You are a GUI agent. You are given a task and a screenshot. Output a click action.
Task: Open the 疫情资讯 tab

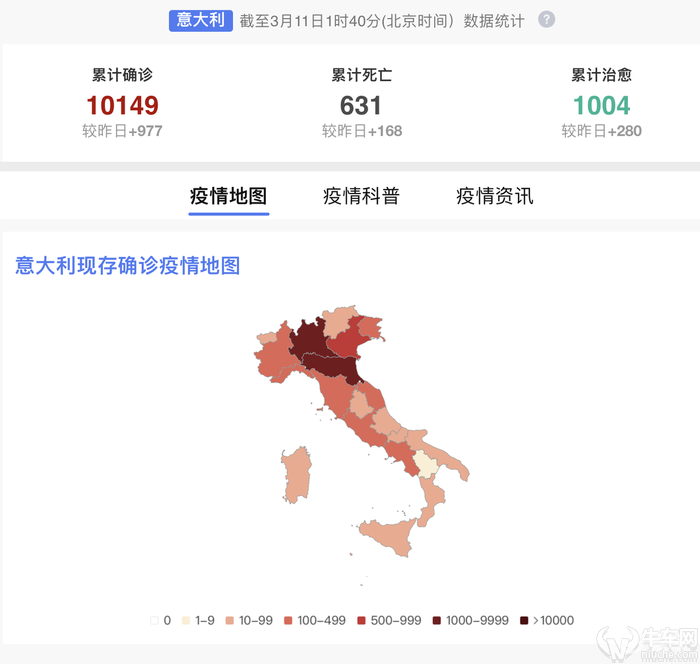pyautogui.click(x=495, y=196)
